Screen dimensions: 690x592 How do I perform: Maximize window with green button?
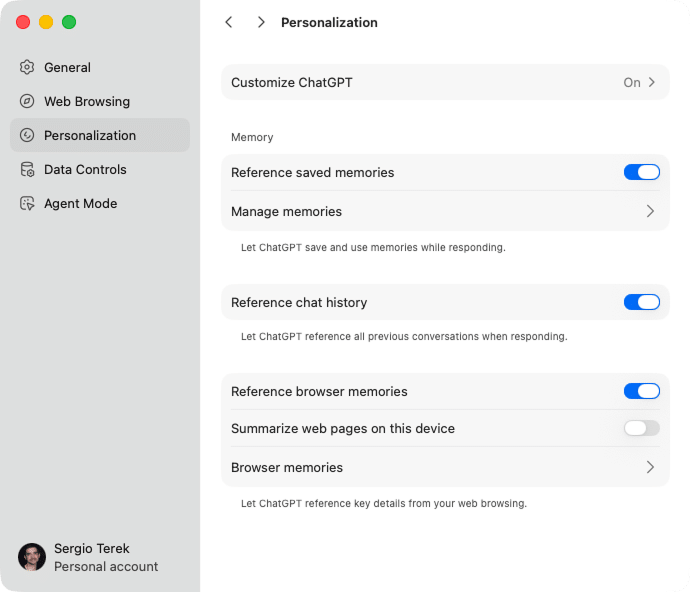[x=69, y=22]
